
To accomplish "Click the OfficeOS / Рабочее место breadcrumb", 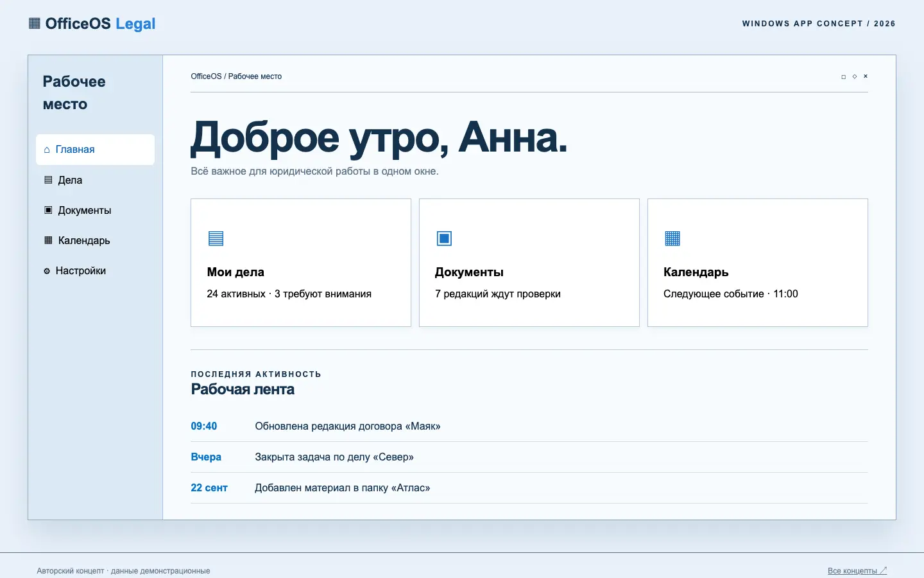I will tap(236, 76).
